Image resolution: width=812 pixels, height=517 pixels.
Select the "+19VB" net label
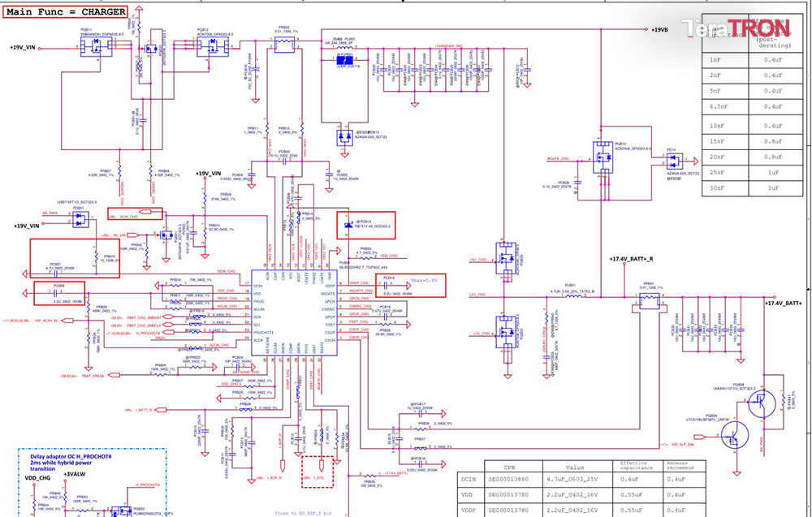[659, 30]
